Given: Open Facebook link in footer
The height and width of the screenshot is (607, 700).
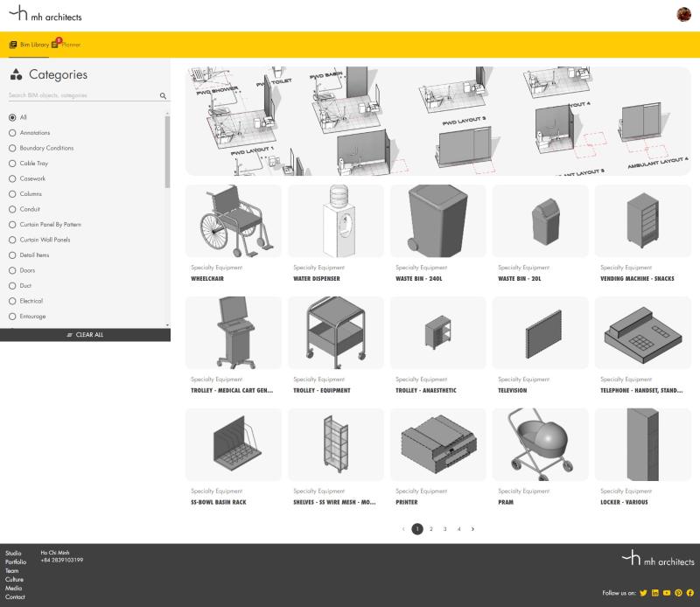Looking at the screenshot, I should tap(689, 593).
